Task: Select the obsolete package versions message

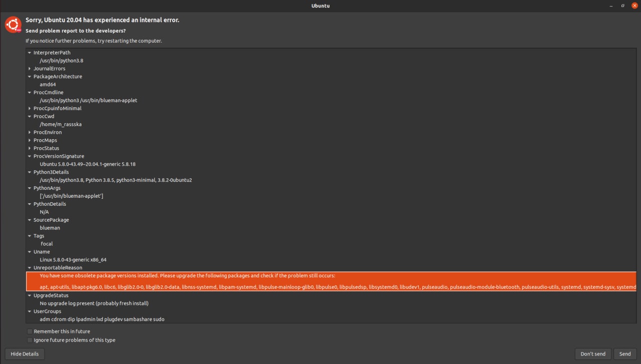Action: 331,281
